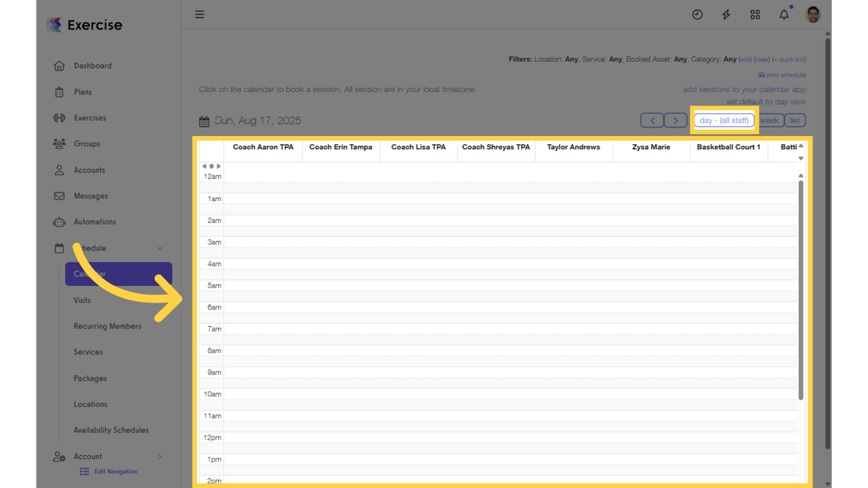
Task: Click the page's vertical scrollbar
Action: (827, 243)
